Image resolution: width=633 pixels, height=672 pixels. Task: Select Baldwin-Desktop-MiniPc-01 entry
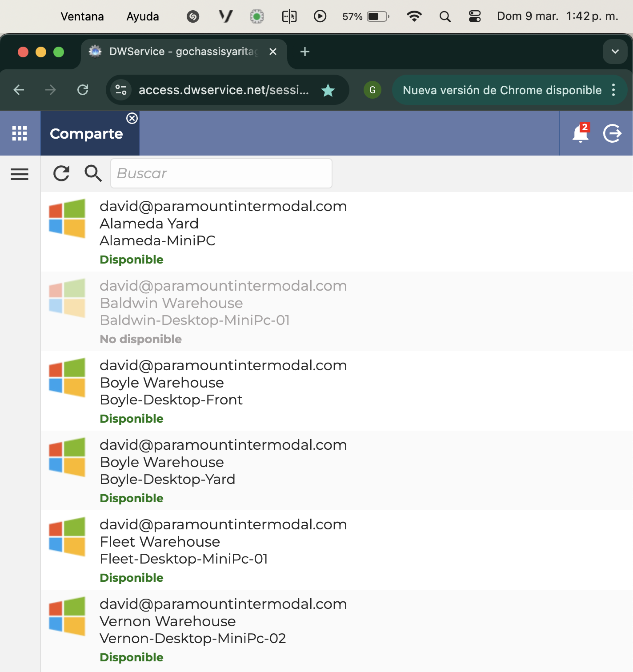pos(337,312)
